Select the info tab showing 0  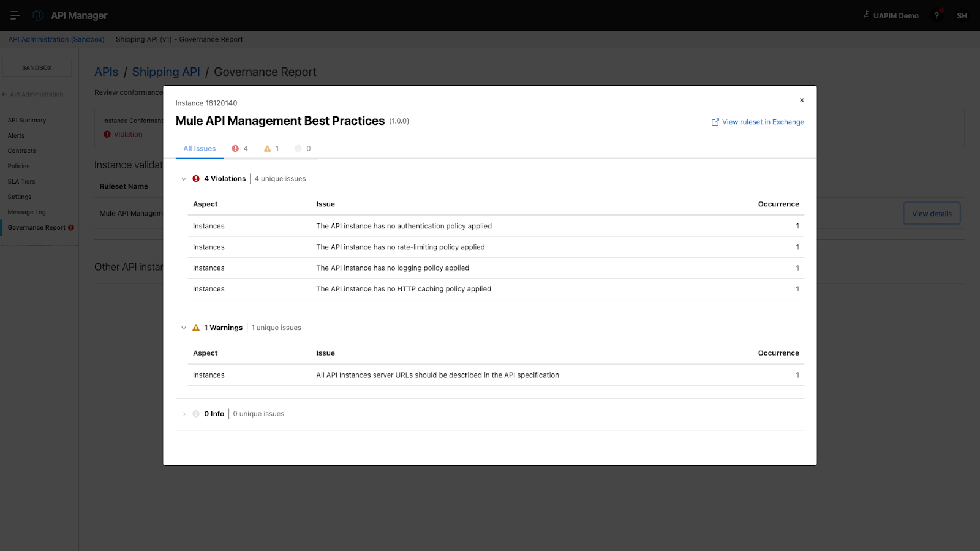click(x=303, y=149)
